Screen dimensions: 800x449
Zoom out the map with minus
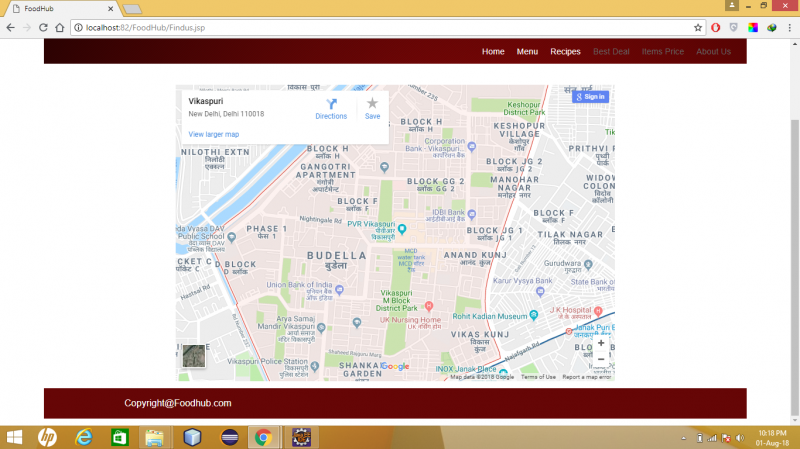click(601, 359)
